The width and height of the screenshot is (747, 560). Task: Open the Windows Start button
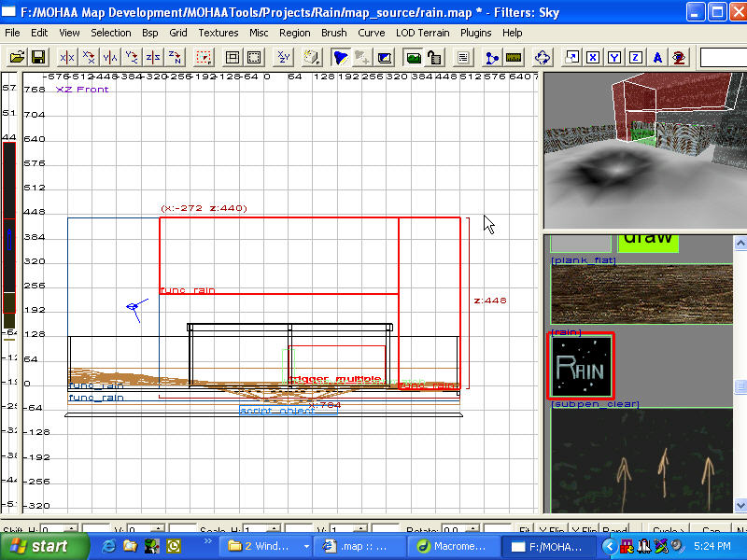[38, 546]
